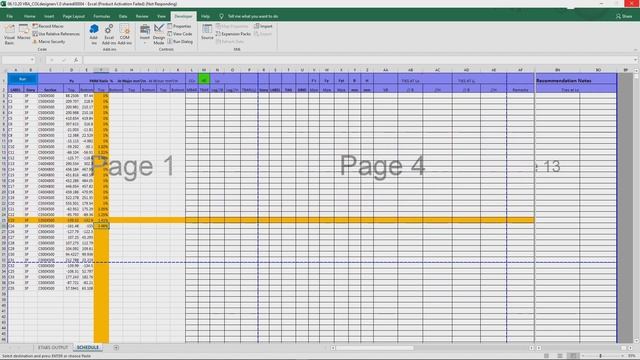Switch to the Page Layout tab

coord(73,16)
